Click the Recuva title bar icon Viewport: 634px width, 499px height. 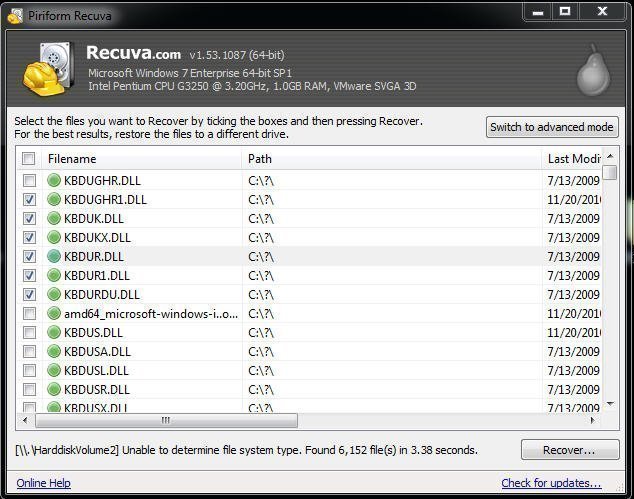point(15,16)
